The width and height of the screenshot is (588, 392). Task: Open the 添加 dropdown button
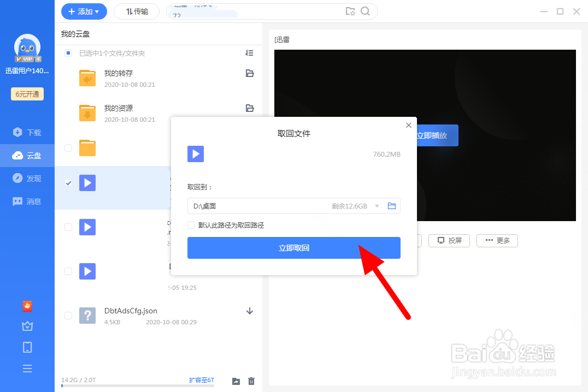[x=84, y=11]
